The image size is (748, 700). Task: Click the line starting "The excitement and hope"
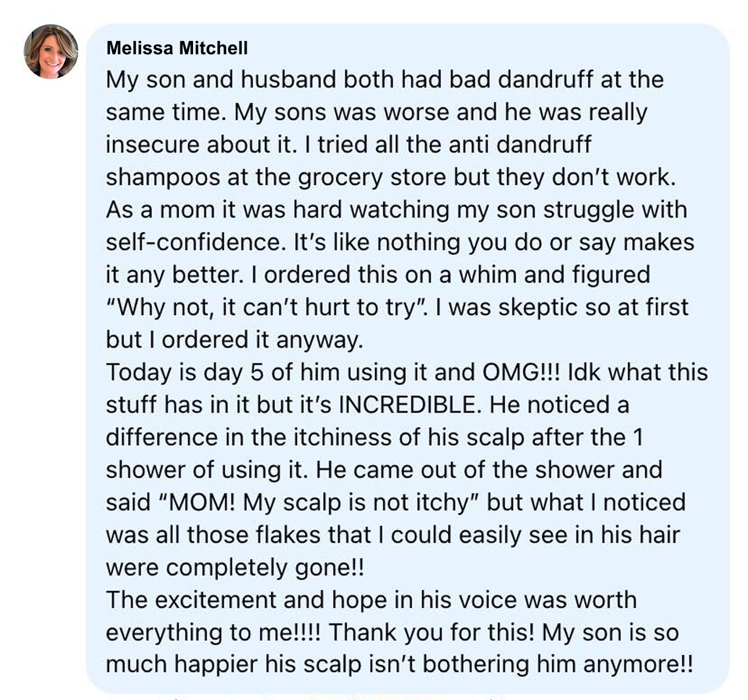[371, 600]
